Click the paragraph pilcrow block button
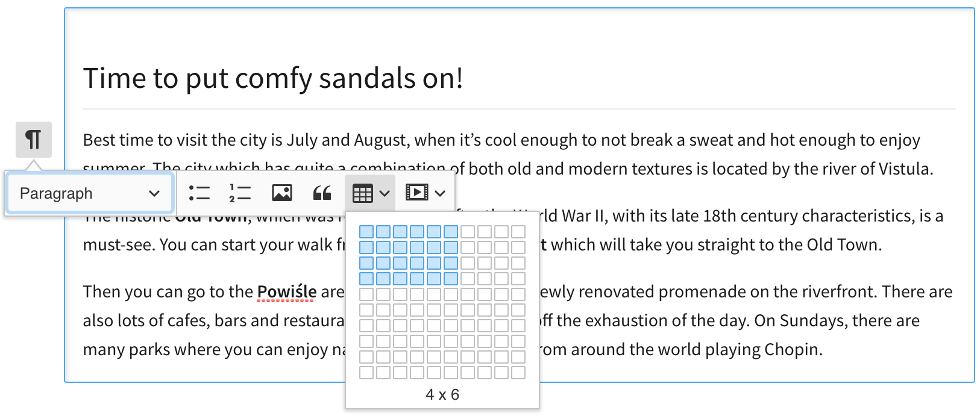Screen dimensions: 980x419 (34, 140)
